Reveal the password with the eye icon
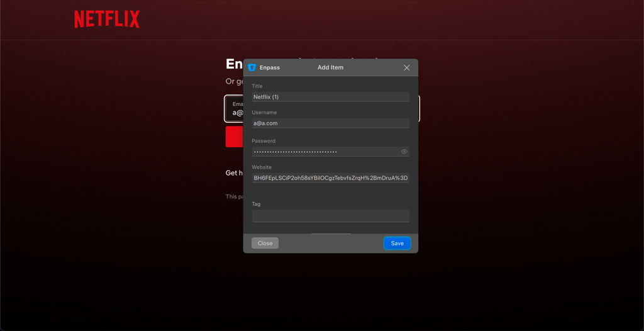Screen dimensions: 644x331 tap(404, 152)
